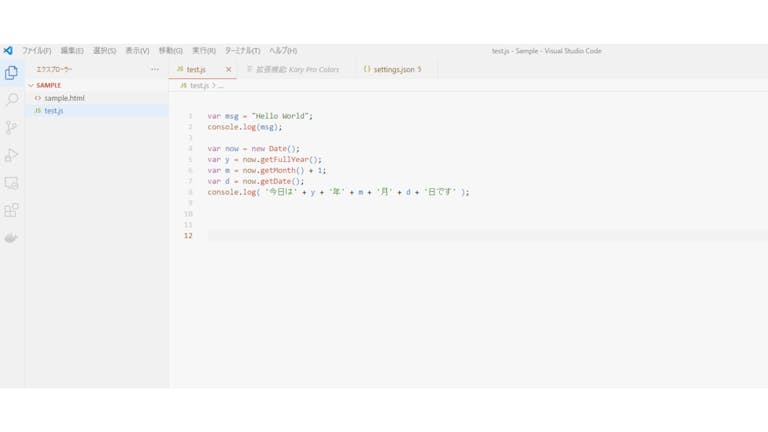Click the VS Code logo icon
This screenshot has width=768, height=432.
click(x=8, y=50)
